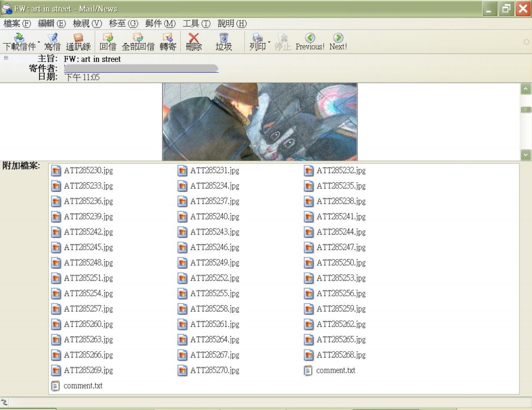
Task: Open dropdown arrow beside 下載信件
Action: pyautogui.click(x=39, y=42)
